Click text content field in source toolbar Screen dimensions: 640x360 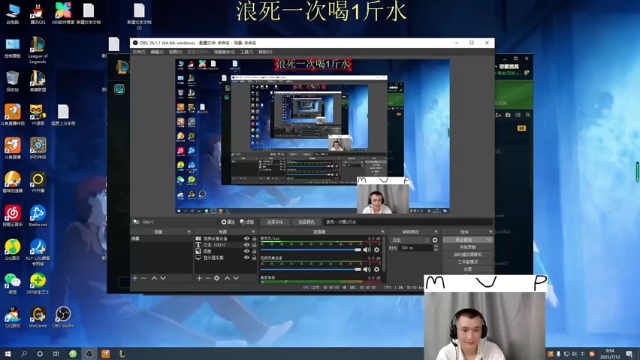(408, 222)
